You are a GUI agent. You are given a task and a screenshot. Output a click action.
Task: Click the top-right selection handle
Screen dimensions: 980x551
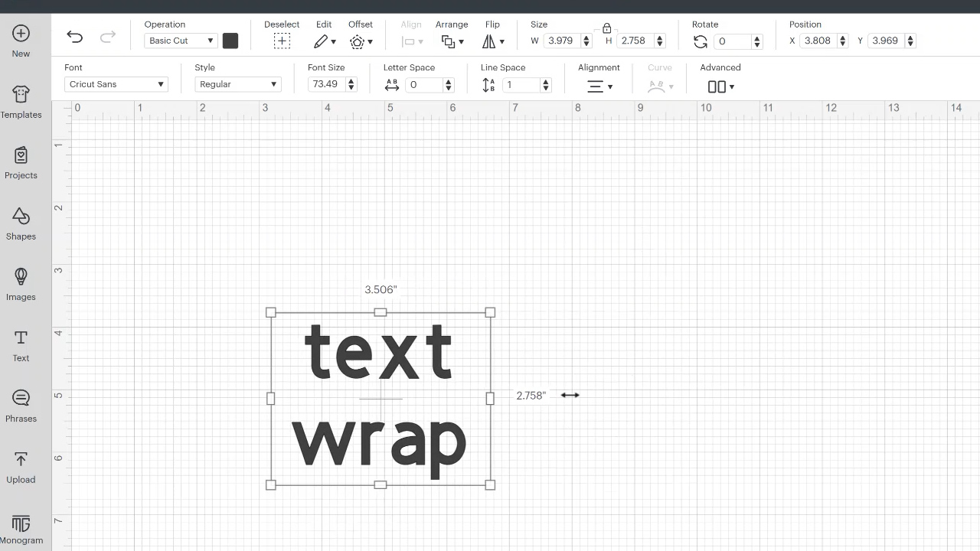click(490, 312)
